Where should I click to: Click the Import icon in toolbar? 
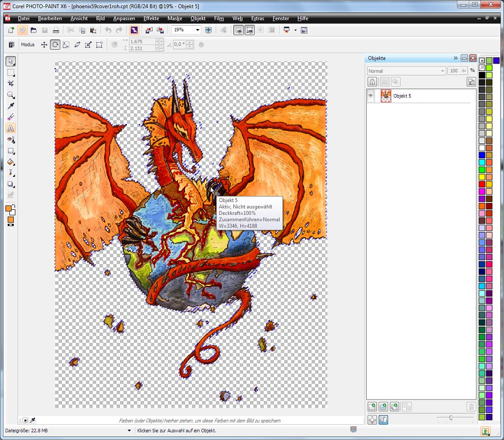click(x=149, y=30)
